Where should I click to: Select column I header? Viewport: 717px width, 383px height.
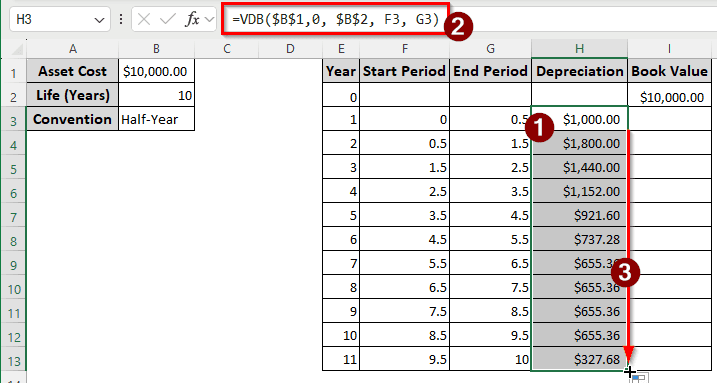pos(669,49)
